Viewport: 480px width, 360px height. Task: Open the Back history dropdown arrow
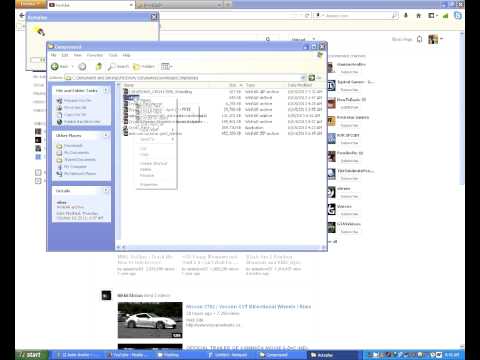(72, 67)
